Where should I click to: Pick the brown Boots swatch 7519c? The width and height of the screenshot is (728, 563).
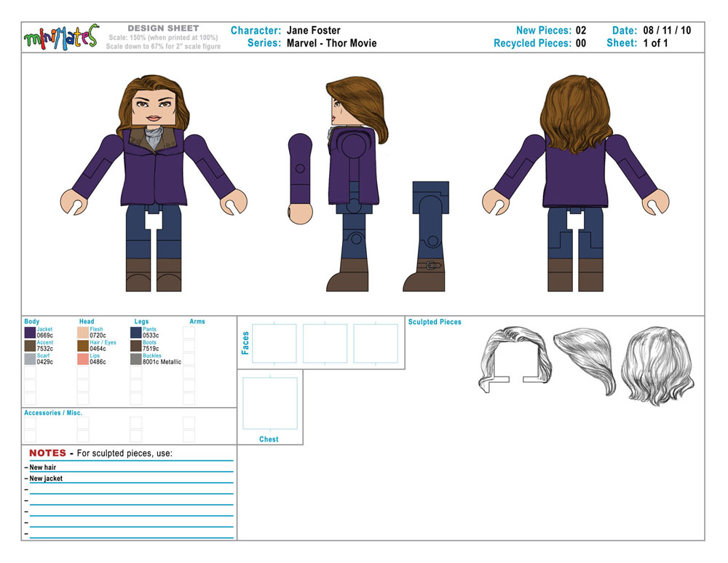136,346
